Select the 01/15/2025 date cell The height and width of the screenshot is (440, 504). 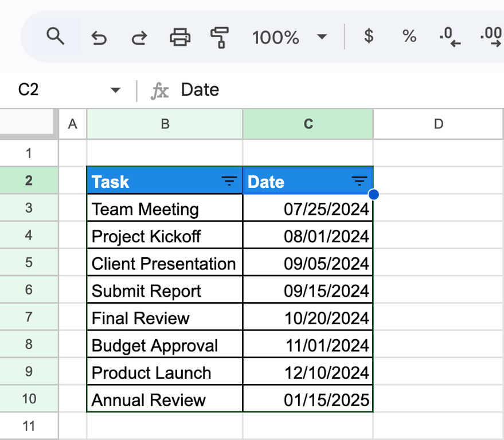coord(308,399)
